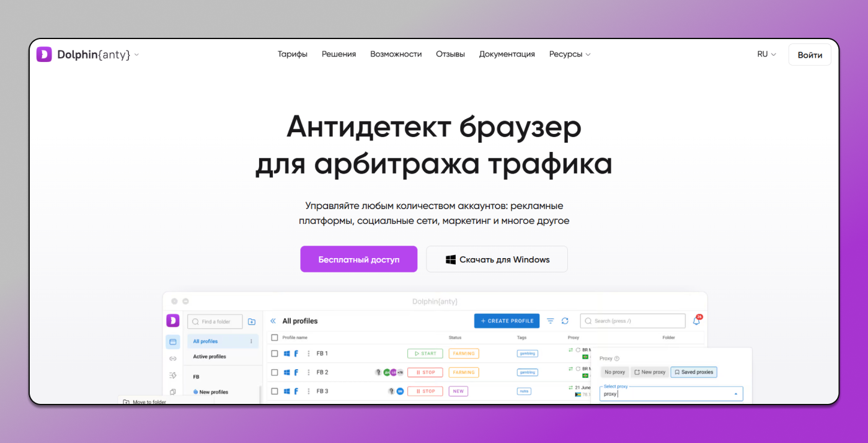This screenshot has width=868, height=443.
Task: Open the automation icon in sidebar
Action: click(173, 375)
